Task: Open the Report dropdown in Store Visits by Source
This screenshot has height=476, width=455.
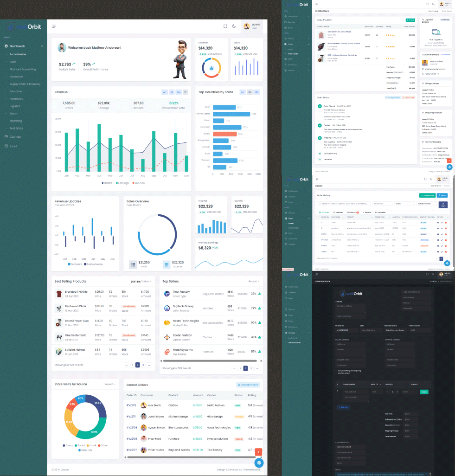Action: tap(109, 384)
